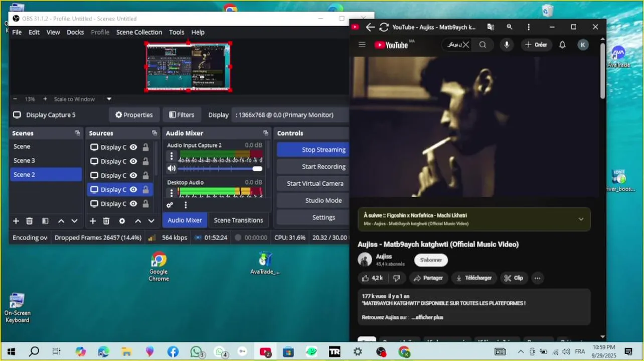This screenshot has width=644, height=361.
Task: Lock the first Display C source
Action: tap(145, 147)
